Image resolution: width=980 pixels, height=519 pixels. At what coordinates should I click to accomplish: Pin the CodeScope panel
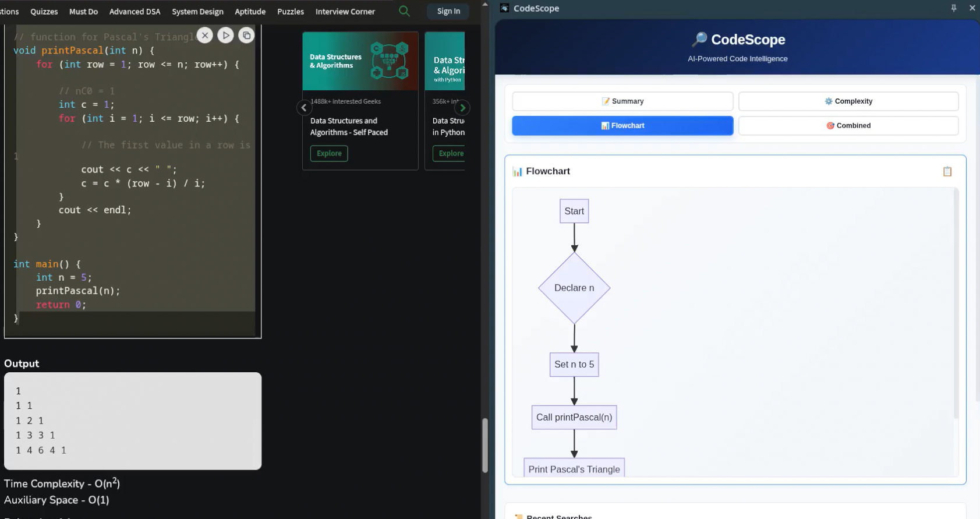954,8
